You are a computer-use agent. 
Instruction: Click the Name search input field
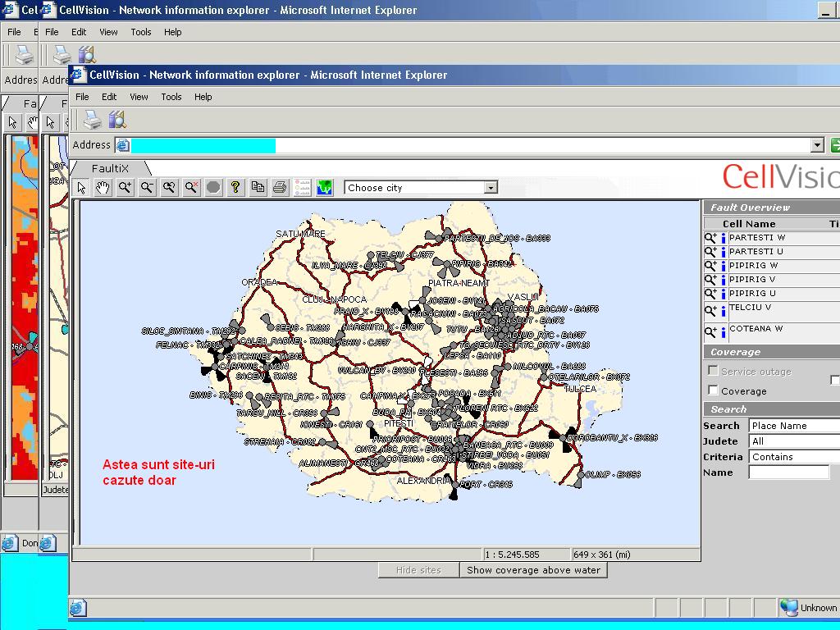point(788,472)
